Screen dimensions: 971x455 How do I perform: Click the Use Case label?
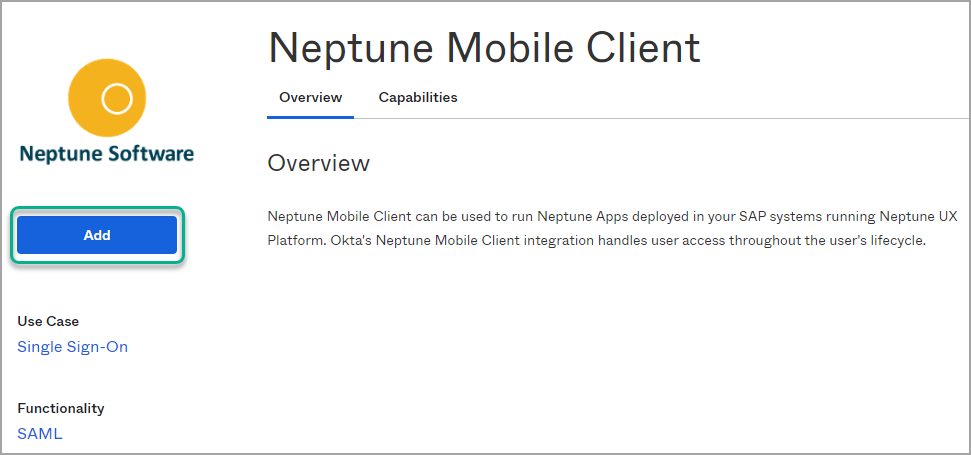point(48,321)
